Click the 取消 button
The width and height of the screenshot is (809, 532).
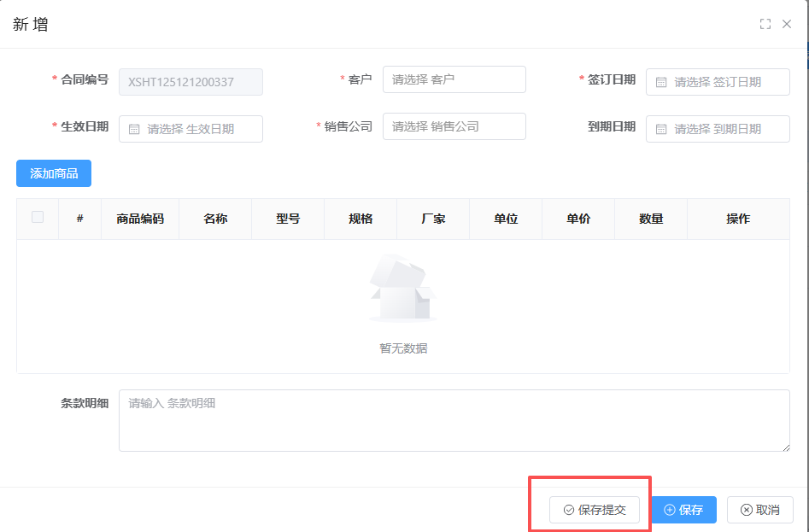click(759, 510)
